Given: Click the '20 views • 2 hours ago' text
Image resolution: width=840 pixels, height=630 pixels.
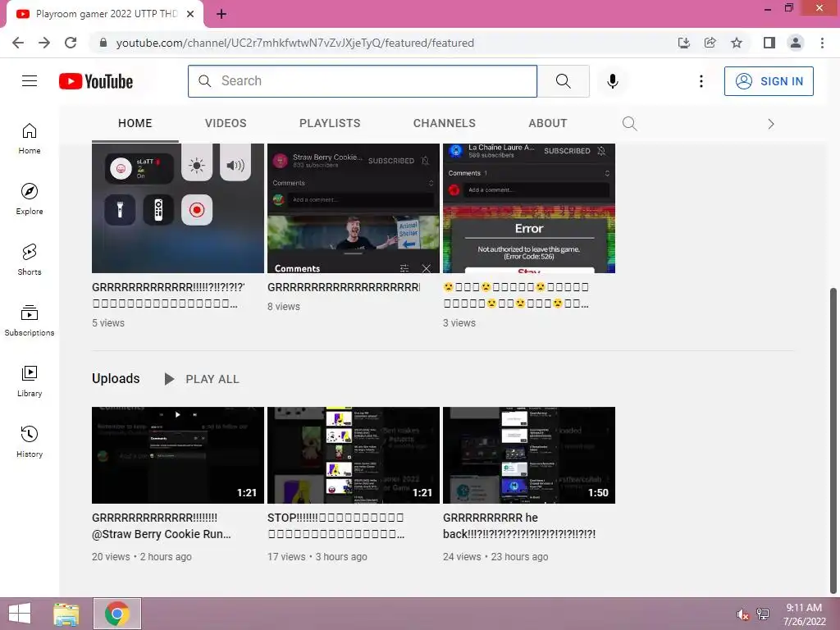Looking at the screenshot, I should click(142, 557).
